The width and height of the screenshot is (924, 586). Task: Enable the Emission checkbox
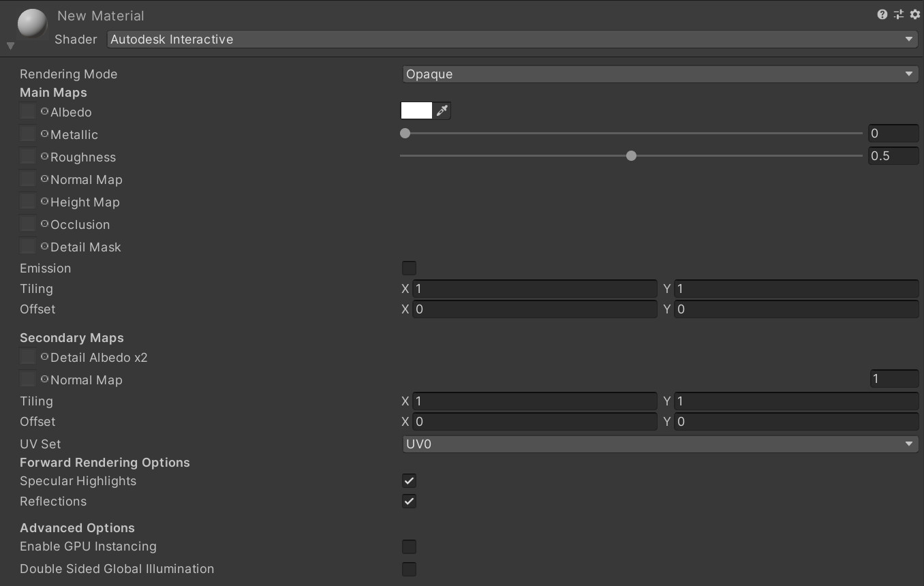(x=409, y=268)
